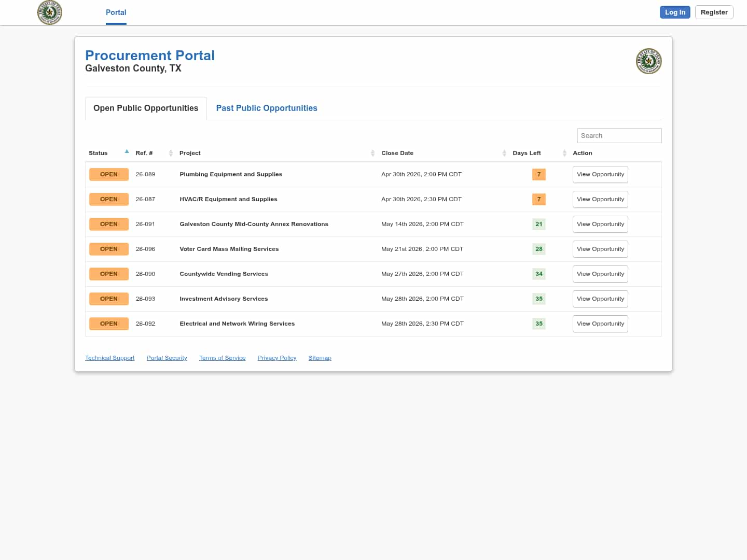Image resolution: width=747 pixels, height=560 pixels.
Task: Select Open Public Opportunities tab
Action: pos(146,108)
